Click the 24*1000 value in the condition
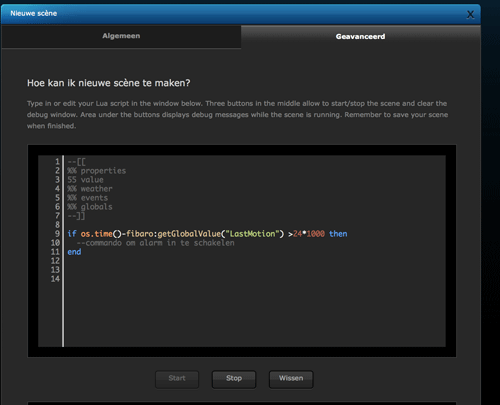The width and height of the screenshot is (500, 405). coord(309,234)
